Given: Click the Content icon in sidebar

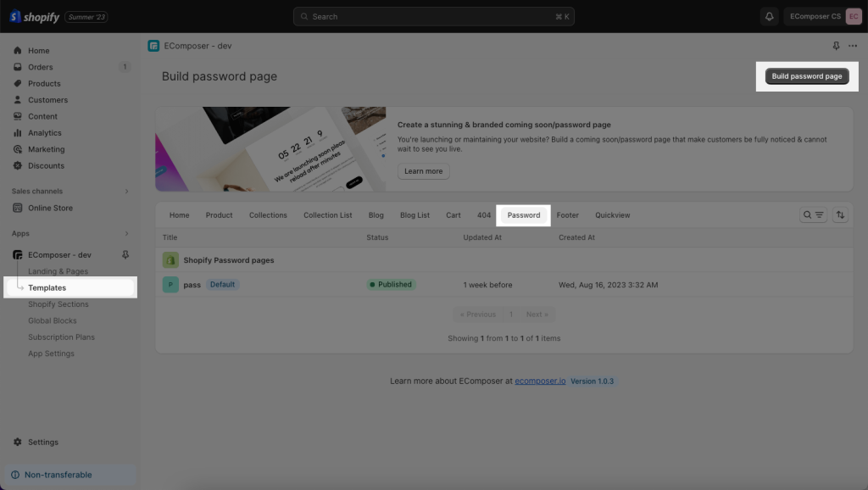Looking at the screenshot, I should click(x=18, y=116).
